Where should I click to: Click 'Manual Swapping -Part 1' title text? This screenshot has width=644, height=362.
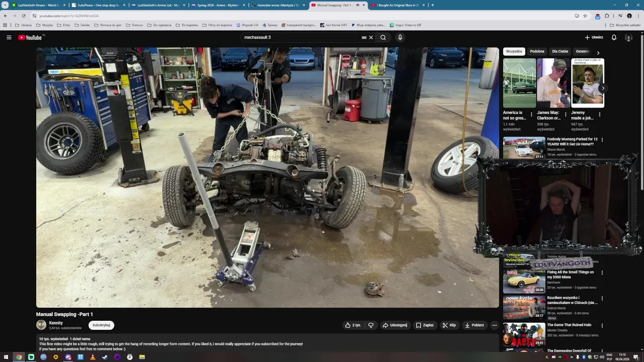click(64, 314)
